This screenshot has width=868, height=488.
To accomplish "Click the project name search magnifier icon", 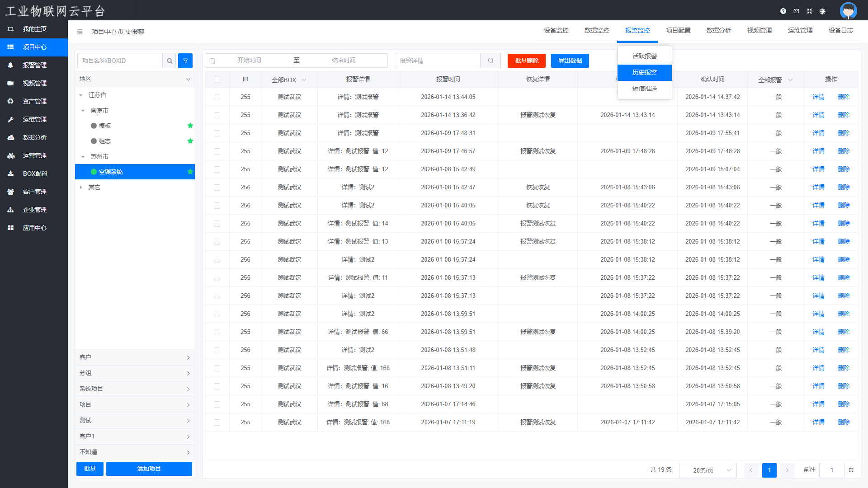I will [170, 61].
